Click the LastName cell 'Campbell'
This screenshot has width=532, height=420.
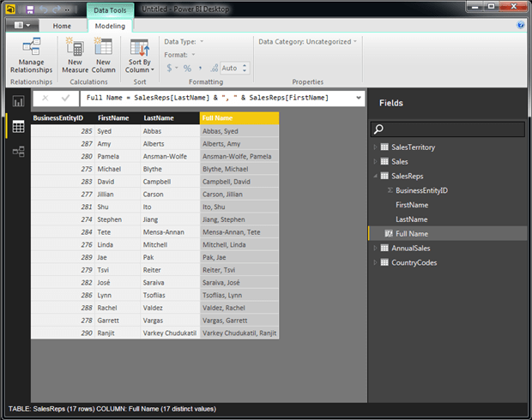(170, 182)
